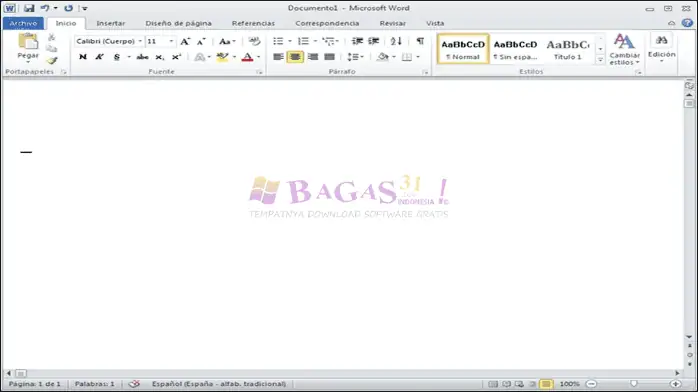Click the Cut scissors icon
Viewport: 698px width, 392px height.
pyautogui.click(x=52, y=37)
